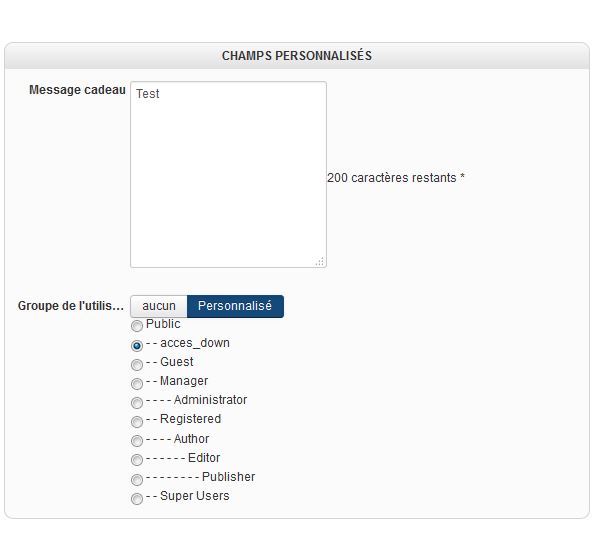Click the 200 caractères restants counter
The image size is (608, 541).
391,178
